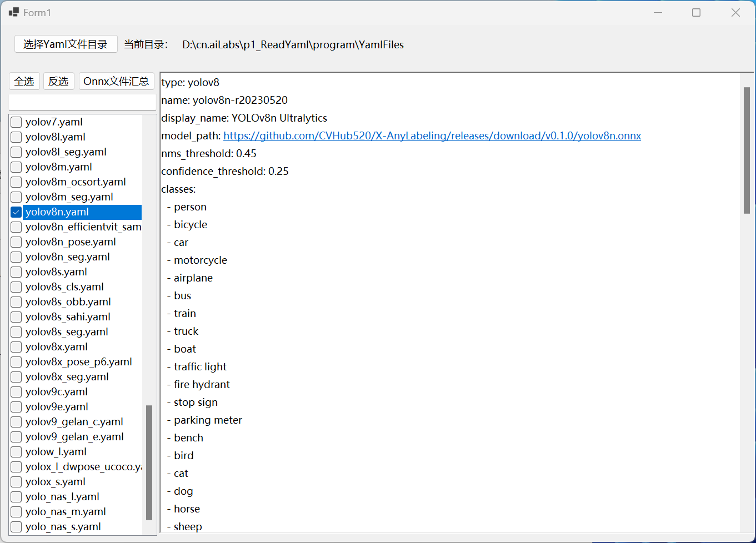Click the '- stop sign' class line

point(192,402)
